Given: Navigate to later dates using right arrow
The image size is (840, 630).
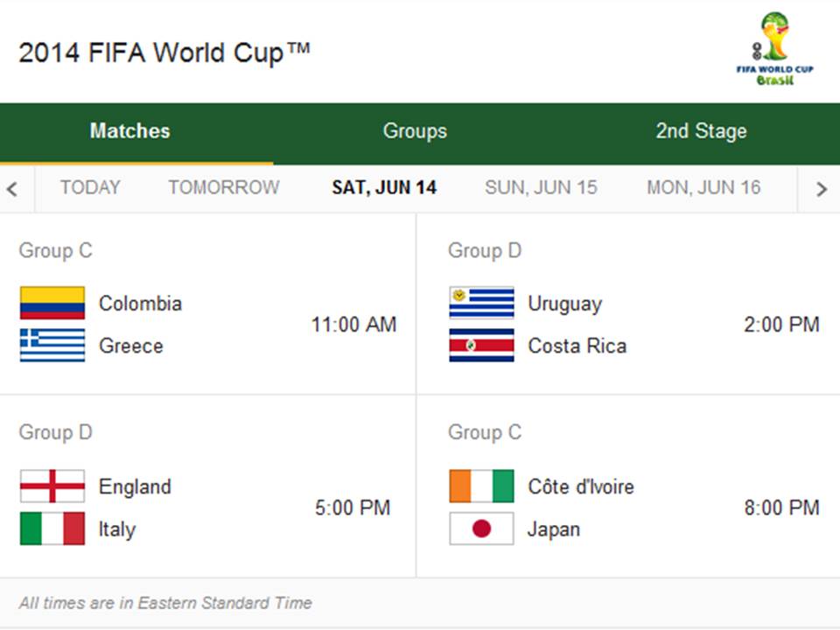Looking at the screenshot, I should coord(821,187).
